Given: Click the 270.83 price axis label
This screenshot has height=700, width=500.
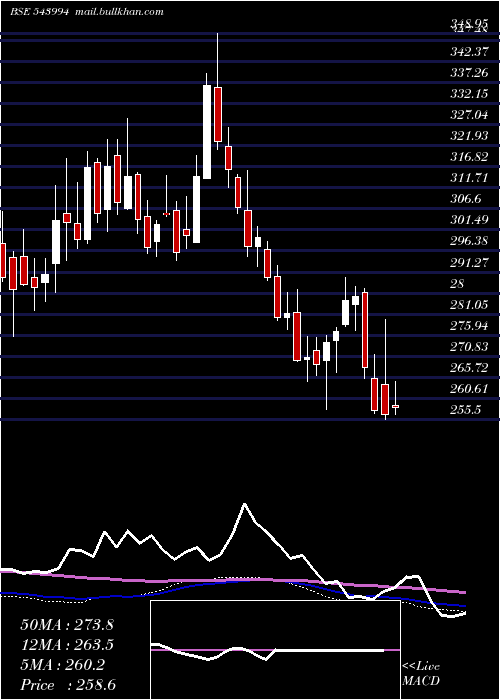Looking at the screenshot, I should tap(469, 346).
